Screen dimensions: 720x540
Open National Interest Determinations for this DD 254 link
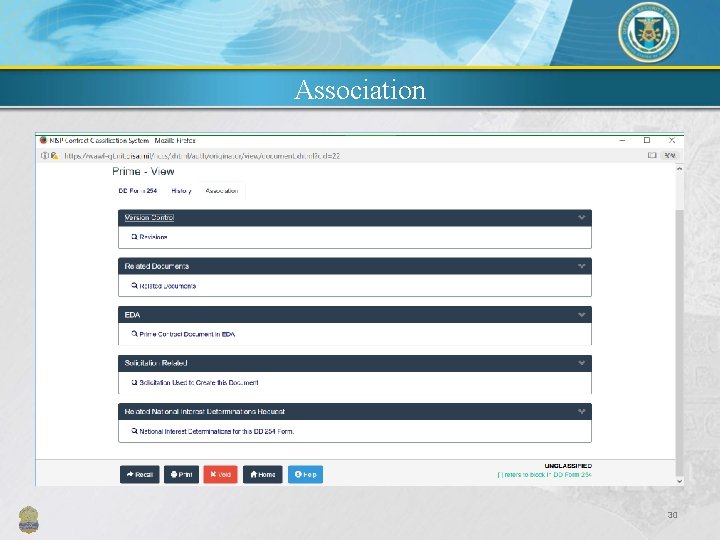pos(217,432)
